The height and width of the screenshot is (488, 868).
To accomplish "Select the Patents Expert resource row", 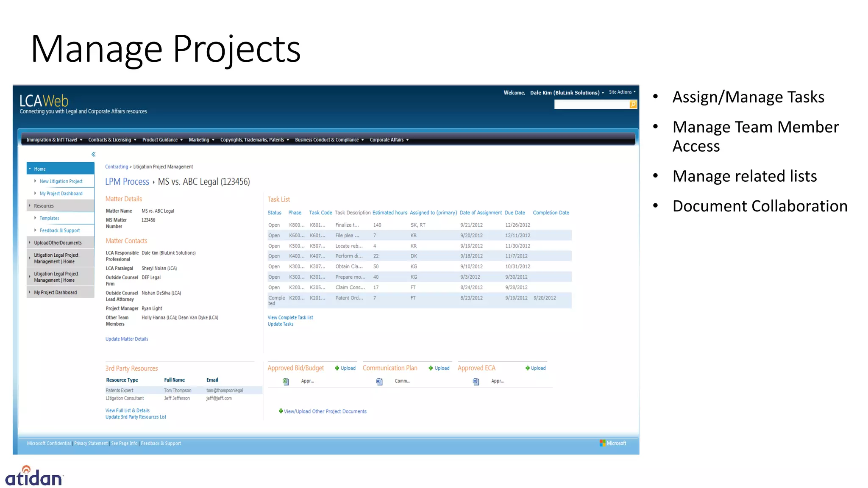I will click(184, 390).
